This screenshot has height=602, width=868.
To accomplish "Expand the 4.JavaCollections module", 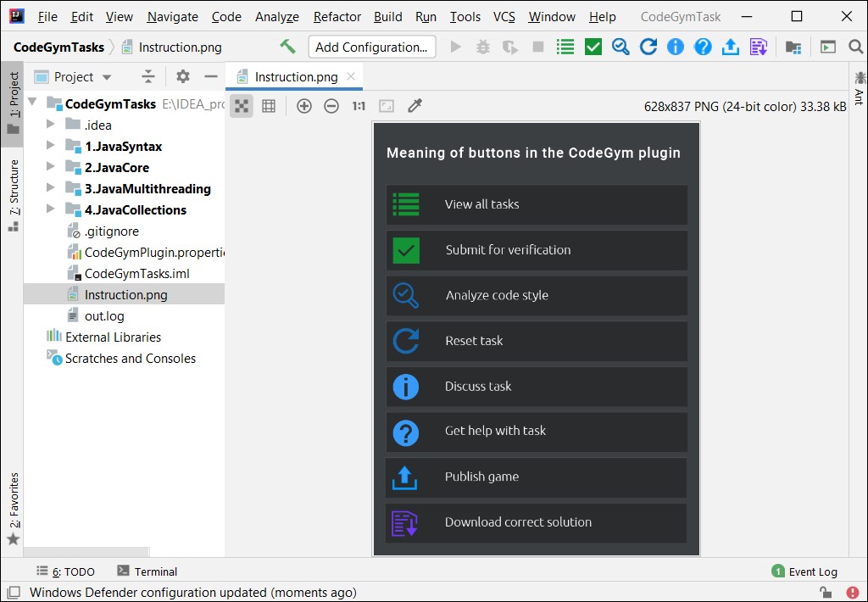I will click(50, 209).
